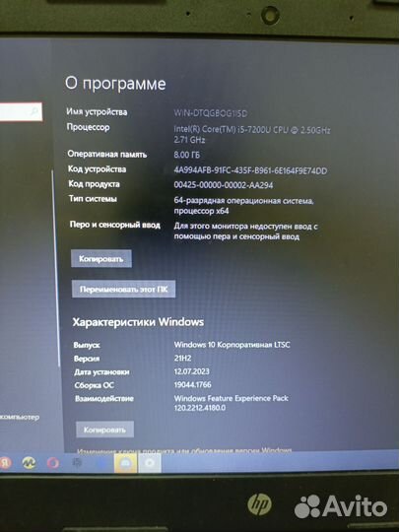Click the sidebar vertical scrollbar

pos(56,268)
